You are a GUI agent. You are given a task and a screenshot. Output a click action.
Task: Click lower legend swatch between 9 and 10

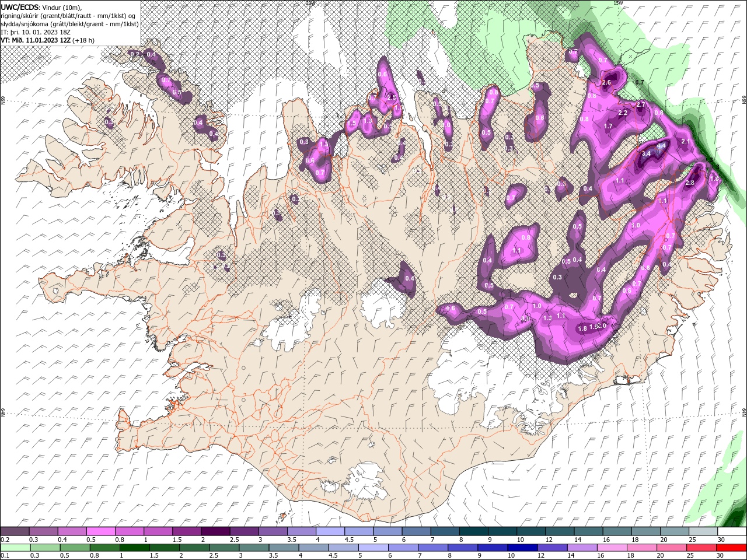click(493, 548)
